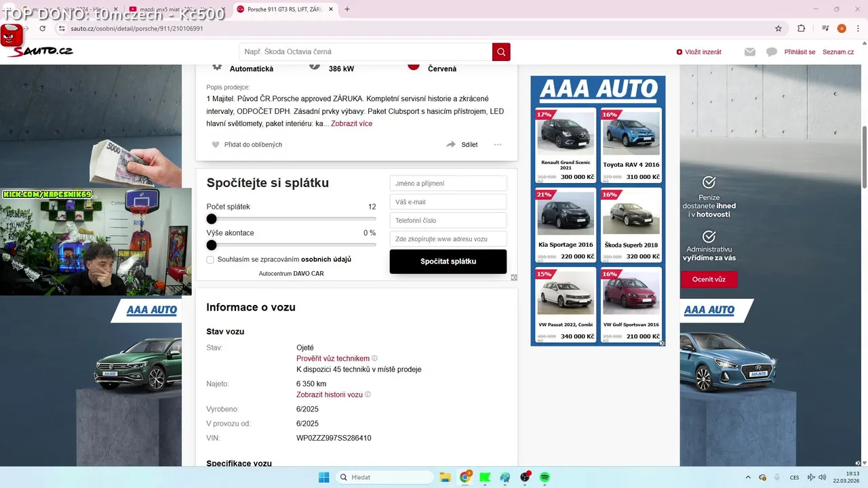Click the CES keyboard language indicator
This screenshot has width=868, height=488.
click(794, 477)
